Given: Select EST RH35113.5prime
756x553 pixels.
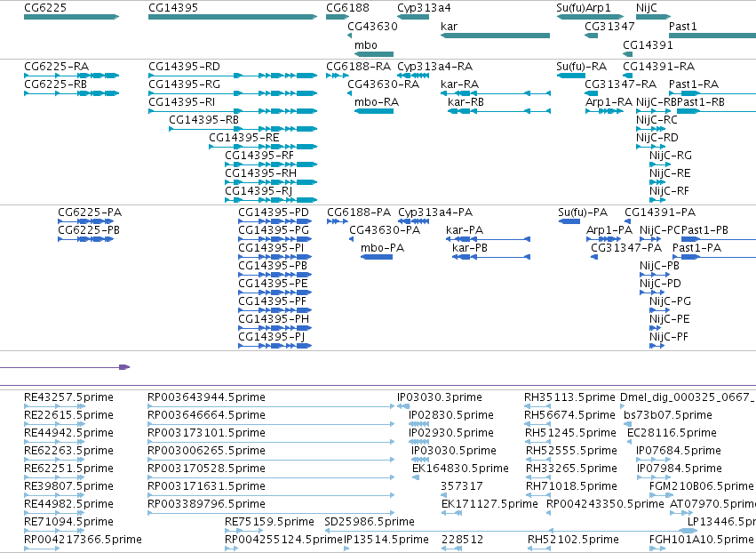Looking at the screenshot, I should click(537, 406).
